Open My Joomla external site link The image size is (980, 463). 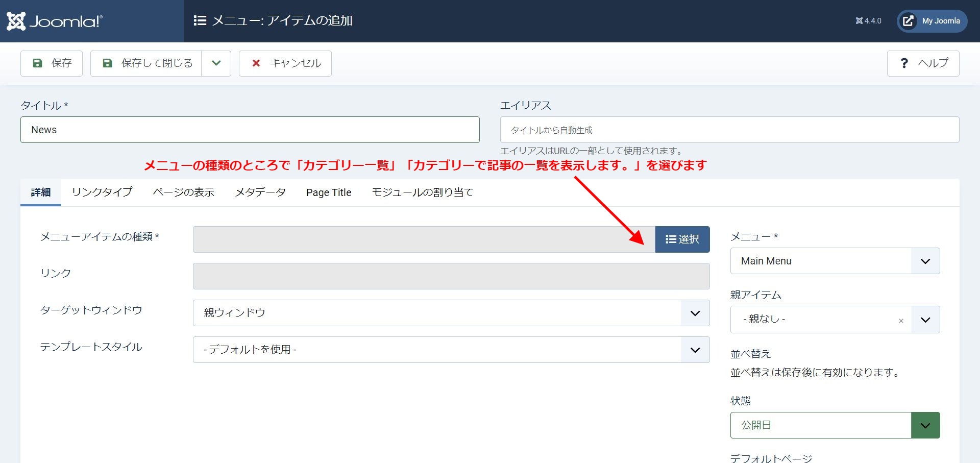(x=932, y=21)
